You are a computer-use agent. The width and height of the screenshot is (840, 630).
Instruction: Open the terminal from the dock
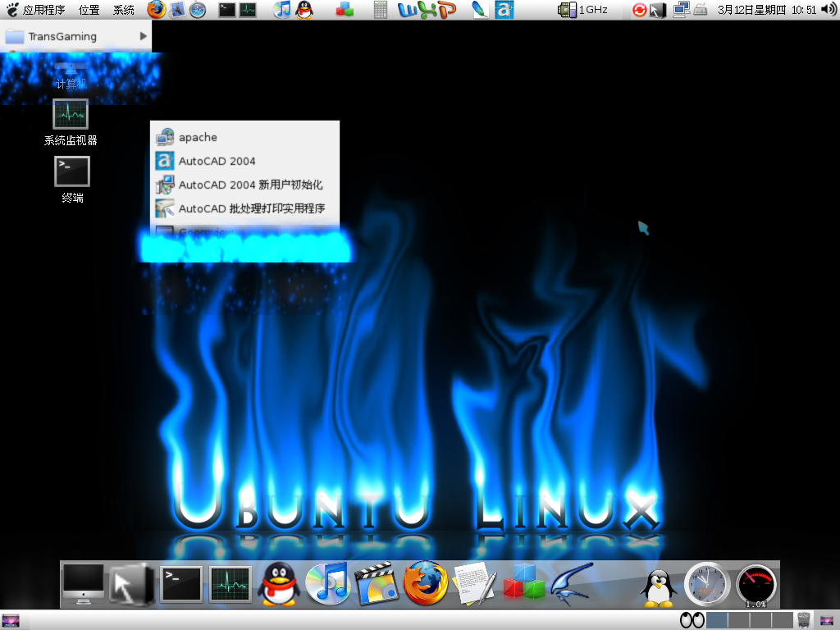[181, 584]
